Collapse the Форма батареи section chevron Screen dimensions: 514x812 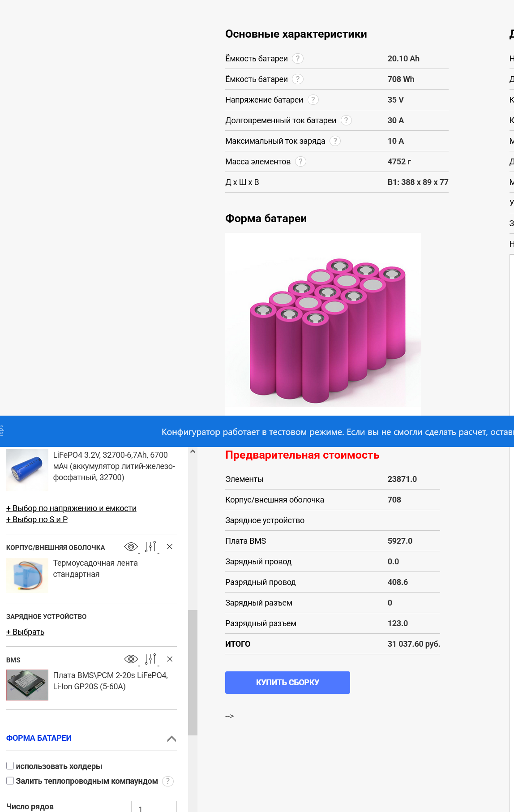click(x=171, y=739)
